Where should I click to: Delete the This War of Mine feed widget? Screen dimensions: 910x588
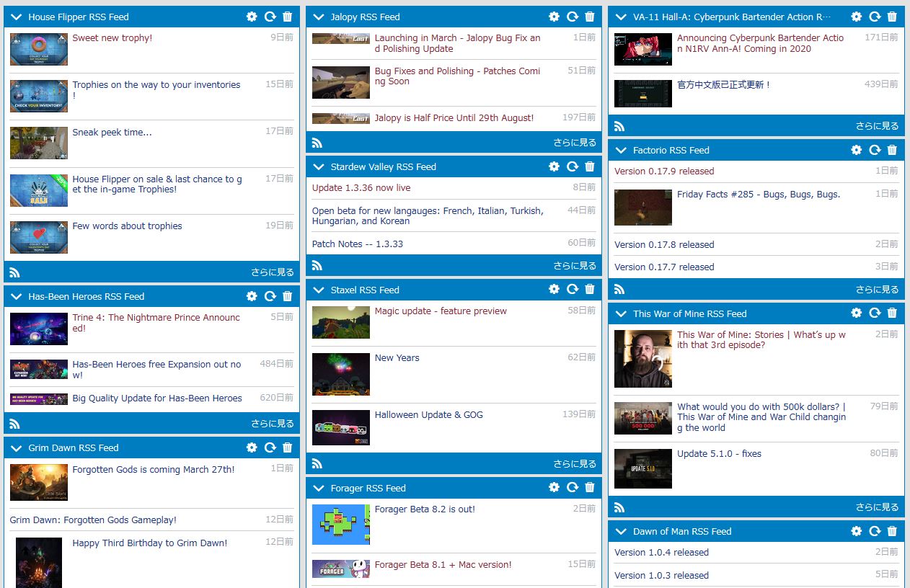(x=892, y=313)
